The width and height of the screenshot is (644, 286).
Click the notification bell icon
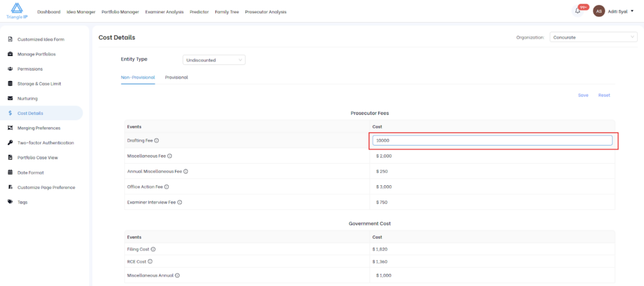[577, 11]
